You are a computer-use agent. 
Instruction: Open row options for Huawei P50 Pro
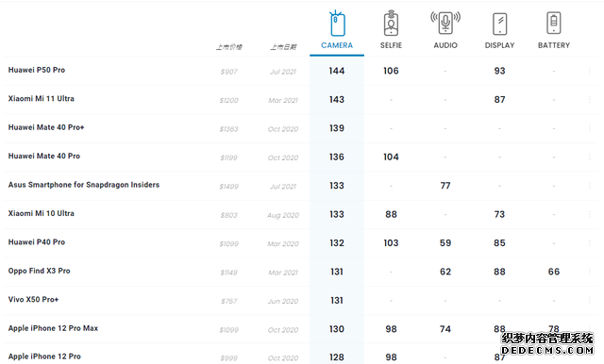point(589,71)
